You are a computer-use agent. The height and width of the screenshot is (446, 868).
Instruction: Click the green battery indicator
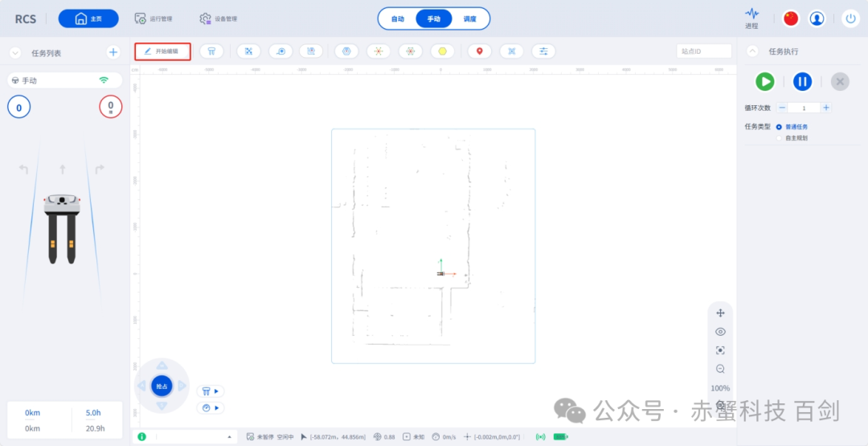click(561, 437)
